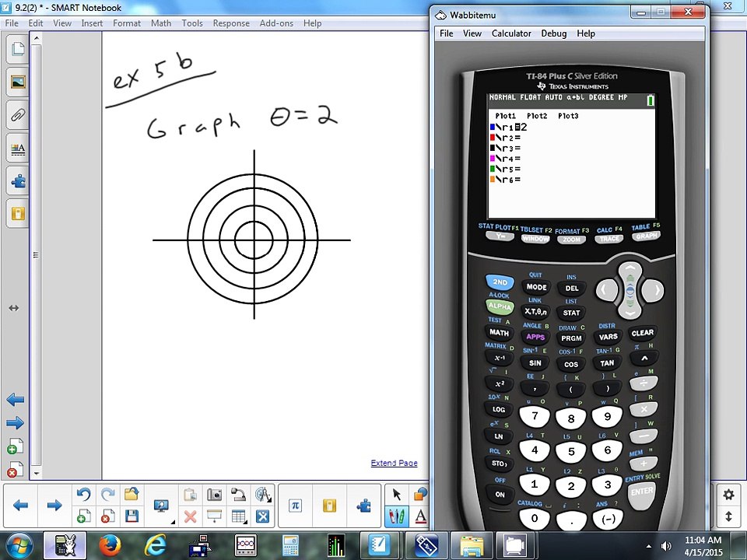Choose the Pens tool

[396, 516]
